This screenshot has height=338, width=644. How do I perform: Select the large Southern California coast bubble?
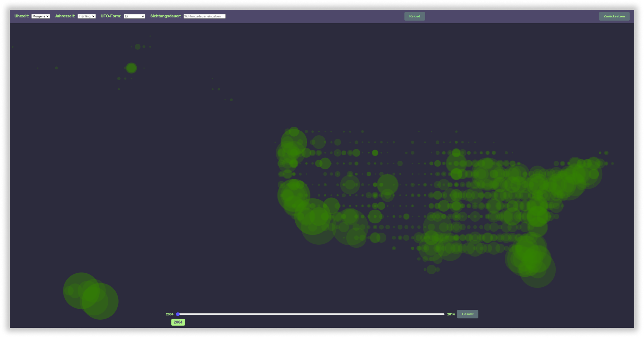312,217
